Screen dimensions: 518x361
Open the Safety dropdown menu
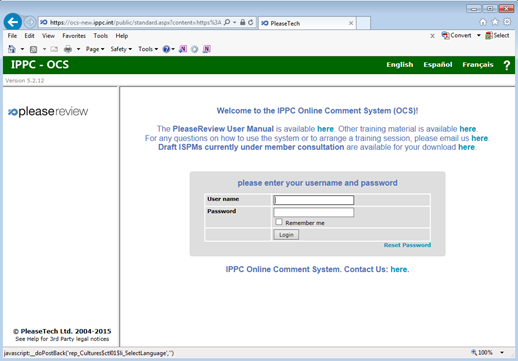[121, 49]
